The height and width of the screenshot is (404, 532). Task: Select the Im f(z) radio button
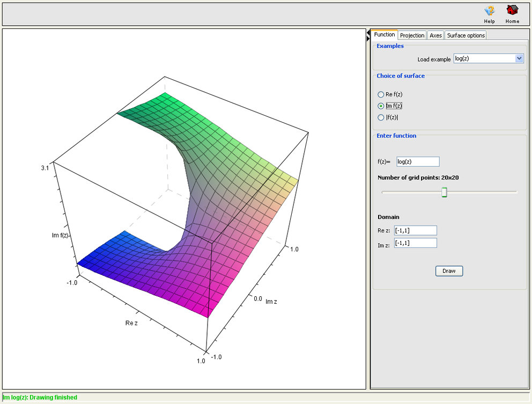[381, 106]
